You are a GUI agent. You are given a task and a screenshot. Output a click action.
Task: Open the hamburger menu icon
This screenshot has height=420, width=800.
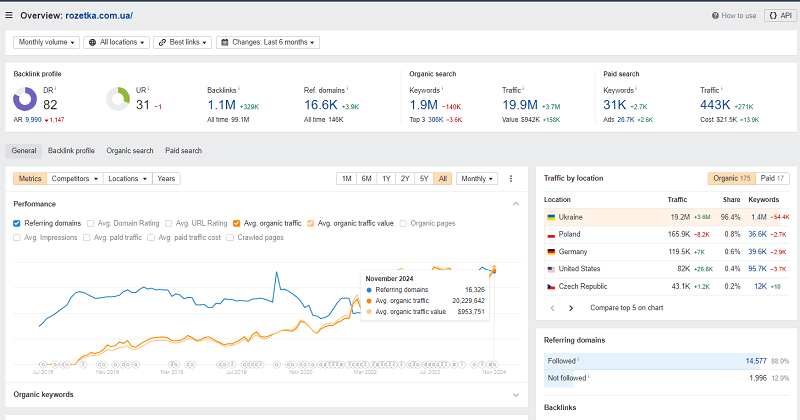coord(9,15)
